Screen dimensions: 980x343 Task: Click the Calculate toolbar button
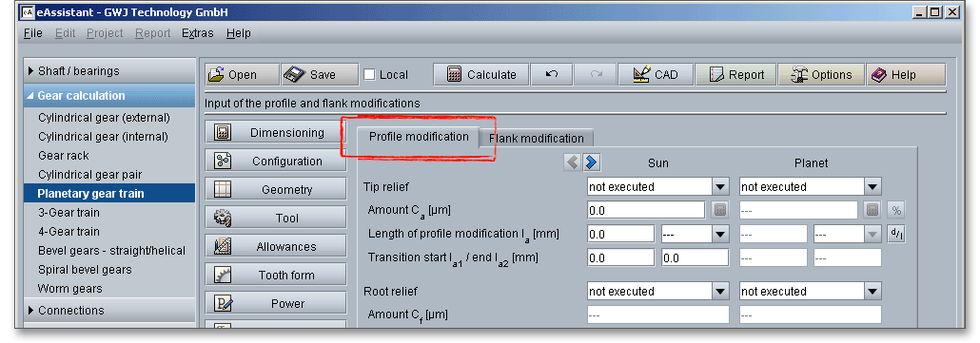pyautogui.click(x=481, y=75)
